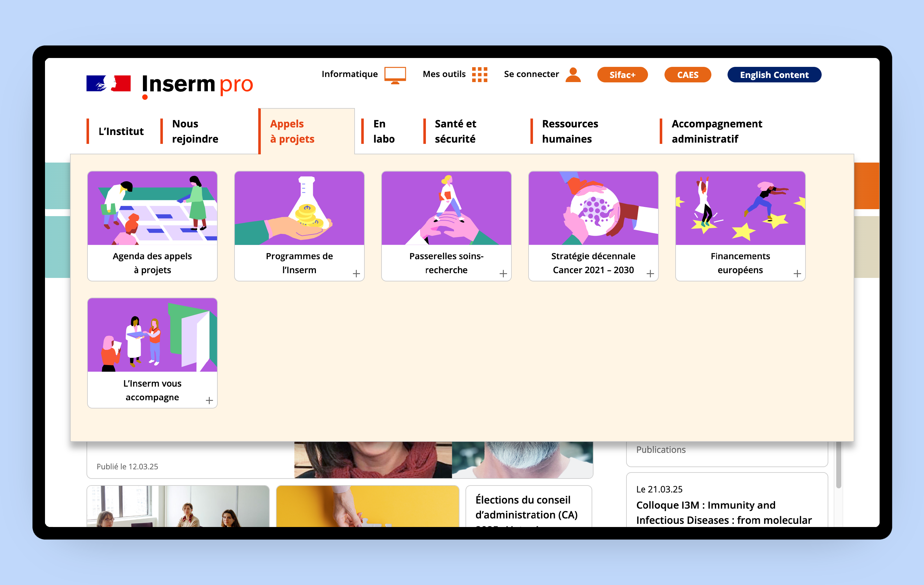Click the events panel vertical scrollbar

tap(838, 465)
